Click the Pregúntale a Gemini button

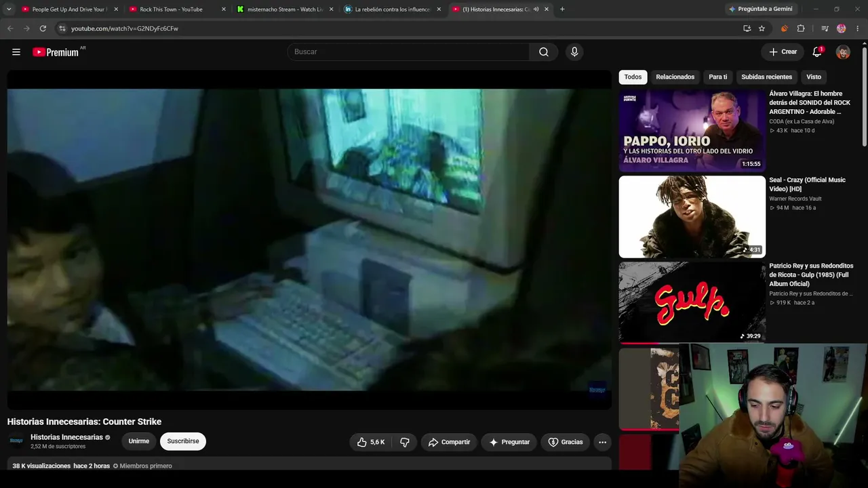(760, 9)
